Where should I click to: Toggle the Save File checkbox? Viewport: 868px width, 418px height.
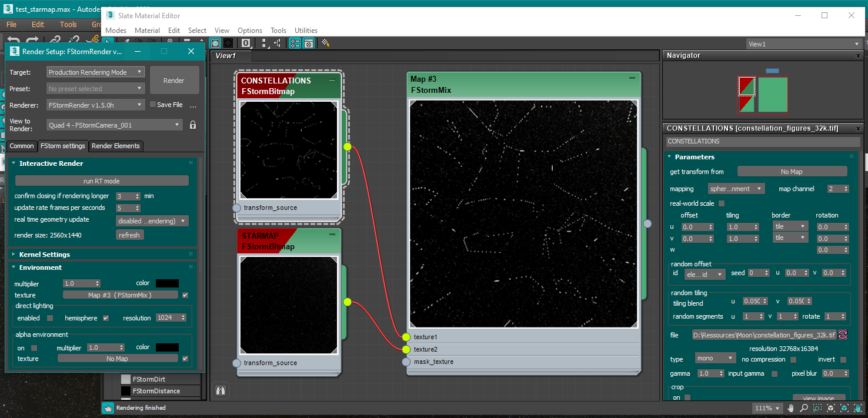tap(153, 105)
